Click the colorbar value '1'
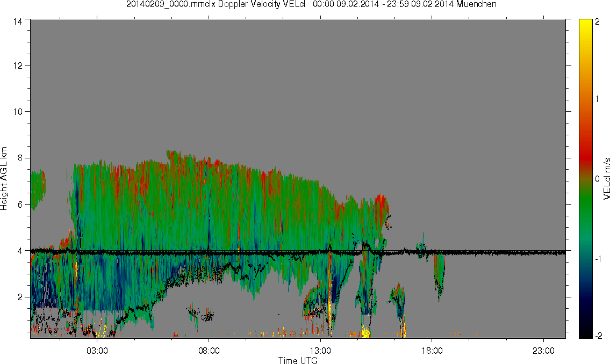This screenshot has height=364, width=610. pos(598,99)
